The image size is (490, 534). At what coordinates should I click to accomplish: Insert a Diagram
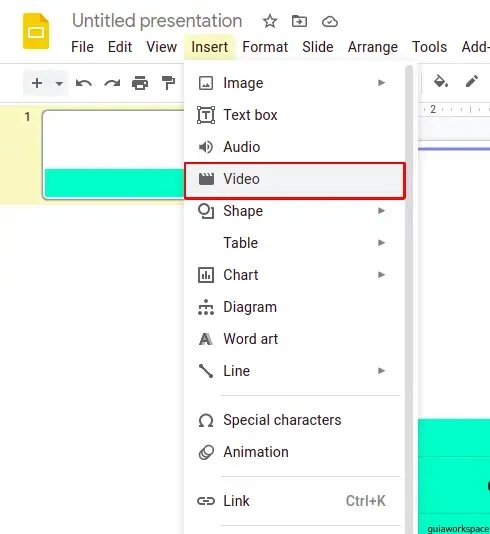(x=295, y=307)
